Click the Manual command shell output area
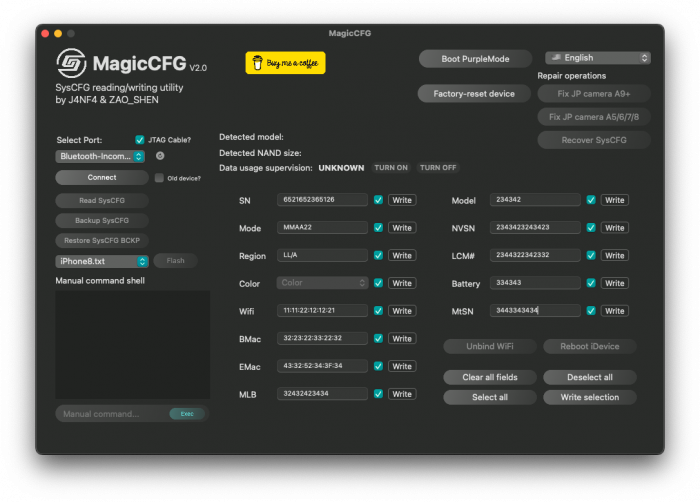700x502 pixels. point(133,344)
